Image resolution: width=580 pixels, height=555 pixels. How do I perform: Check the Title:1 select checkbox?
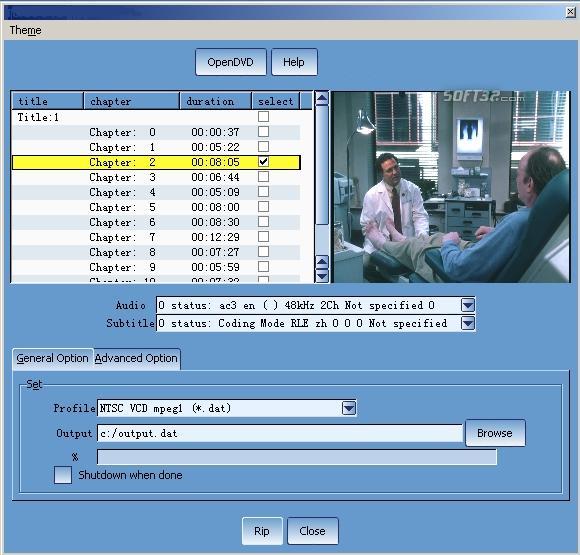point(263,117)
